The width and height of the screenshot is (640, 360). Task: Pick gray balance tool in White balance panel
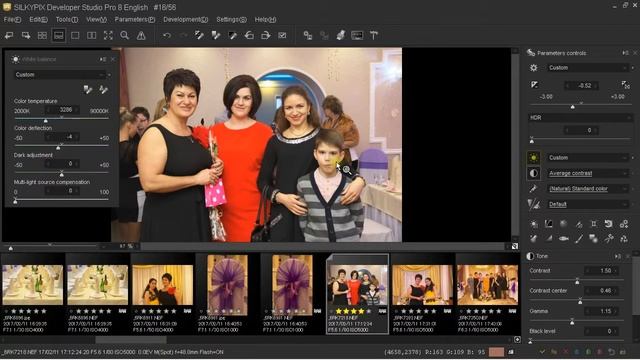(88, 89)
